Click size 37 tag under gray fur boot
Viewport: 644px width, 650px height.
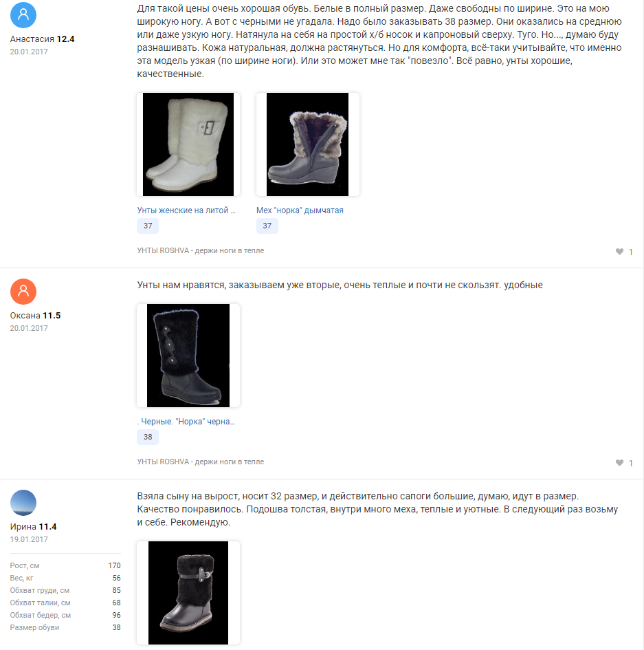click(x=267, y=226)
